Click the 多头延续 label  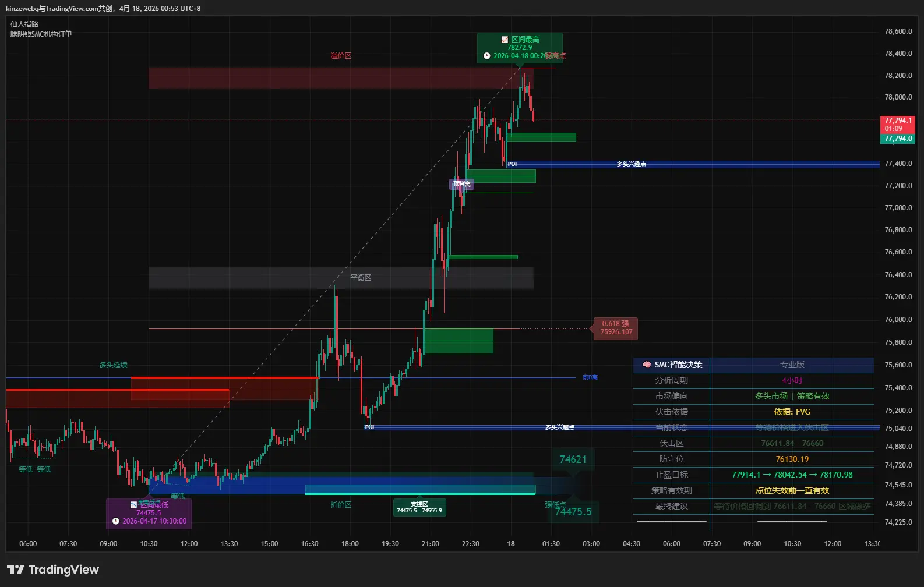(113, 365)
